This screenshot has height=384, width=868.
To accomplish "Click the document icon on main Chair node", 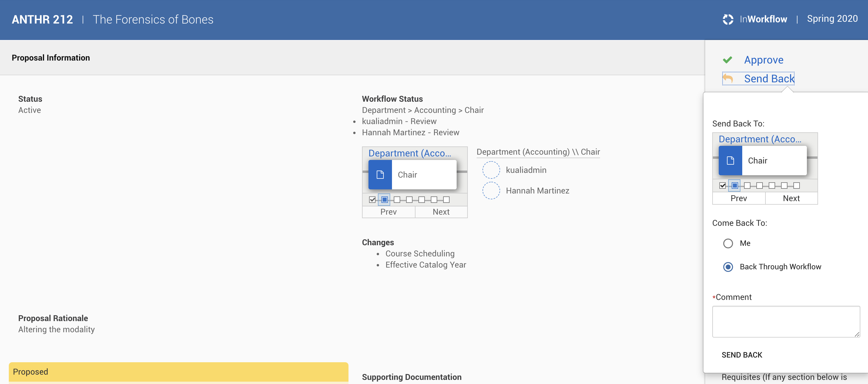I will coord(380,175).
